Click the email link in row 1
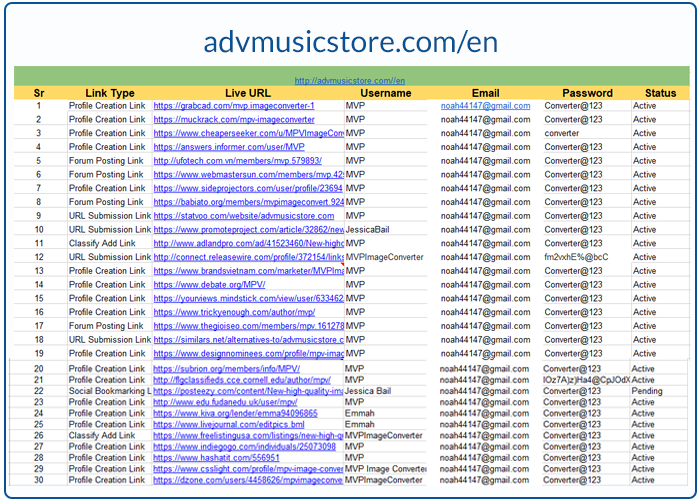This screenshot has height=500, width=700. click(x=485, y=106)
